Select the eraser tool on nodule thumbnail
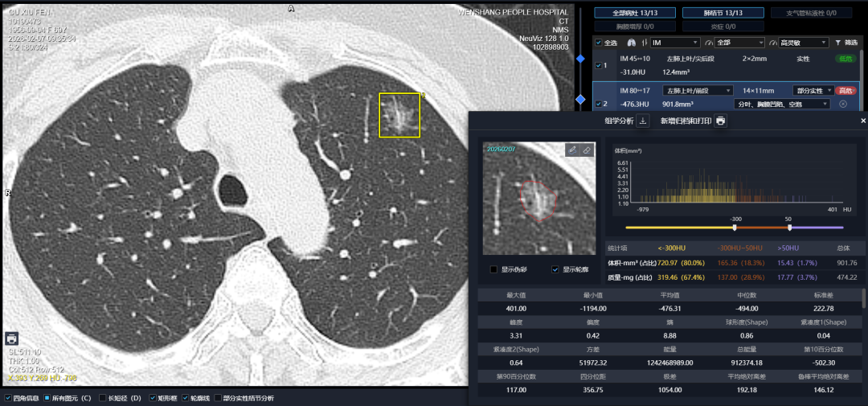 (587, 150)
